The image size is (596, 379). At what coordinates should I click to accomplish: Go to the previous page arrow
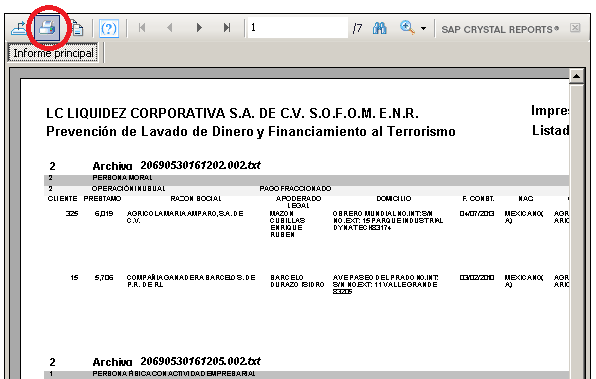(x=170, y=28)
